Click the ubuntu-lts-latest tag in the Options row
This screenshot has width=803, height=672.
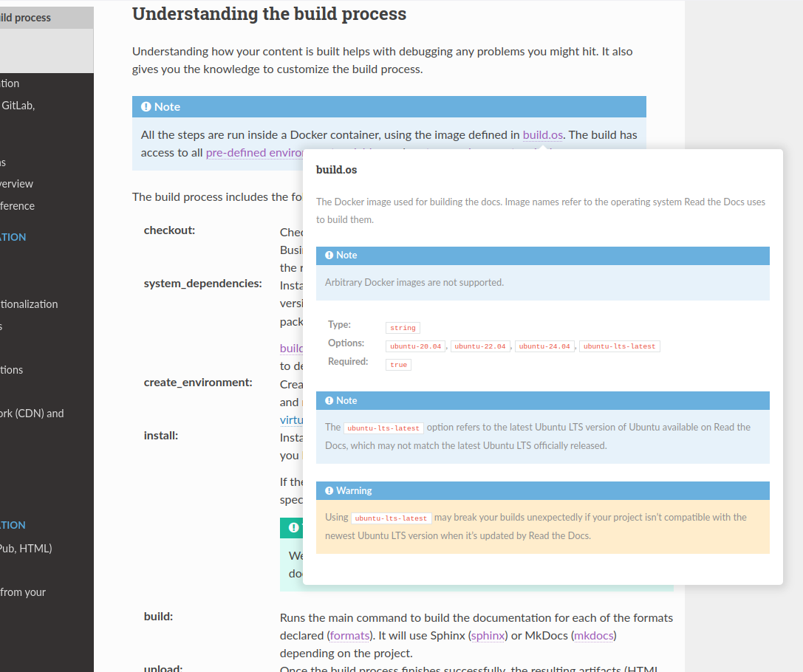tap(619, 346)
